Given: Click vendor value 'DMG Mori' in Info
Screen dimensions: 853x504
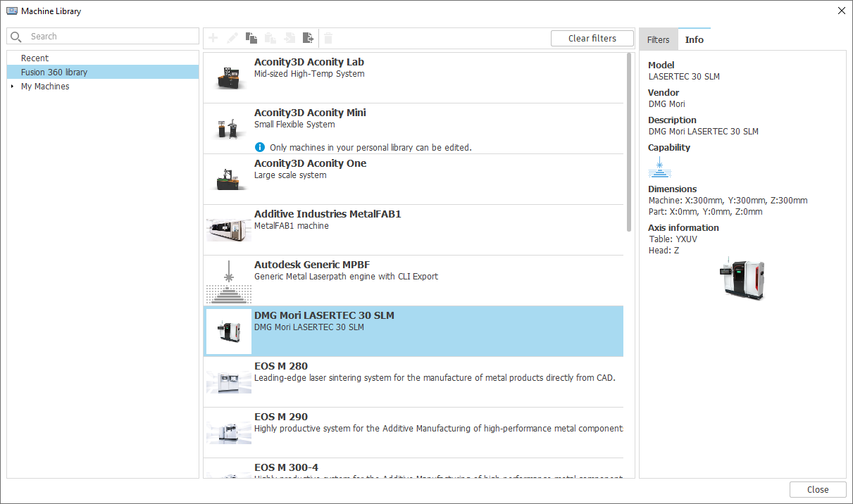Looking at the screenshot, I should click(667, 104).
